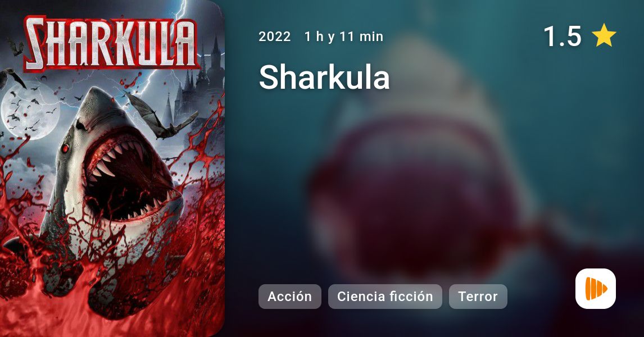The width and height of the screenshot is (644, 337).
Task: Select the Ciencia ficción genre tag
Action: pyautogui.click(x=385, y=297)
